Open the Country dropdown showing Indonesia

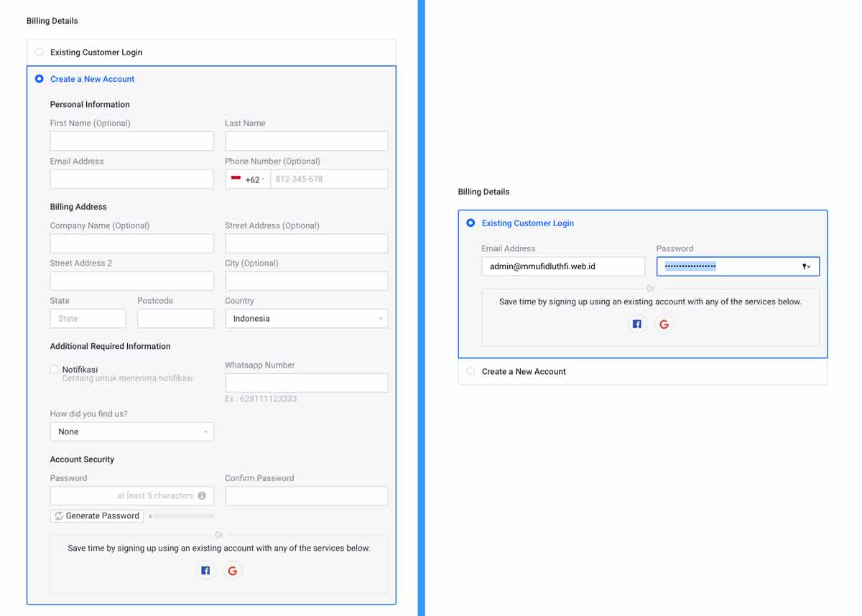pyautogui.click(x=306, y=319)
